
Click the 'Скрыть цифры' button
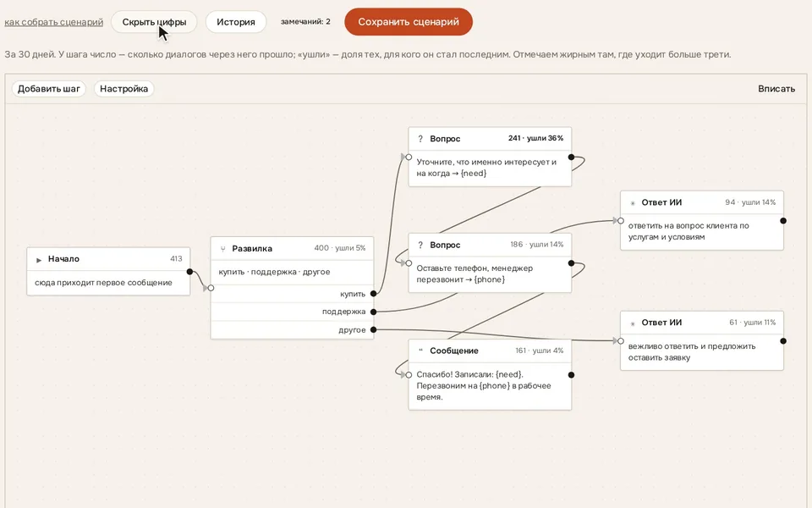154,22
